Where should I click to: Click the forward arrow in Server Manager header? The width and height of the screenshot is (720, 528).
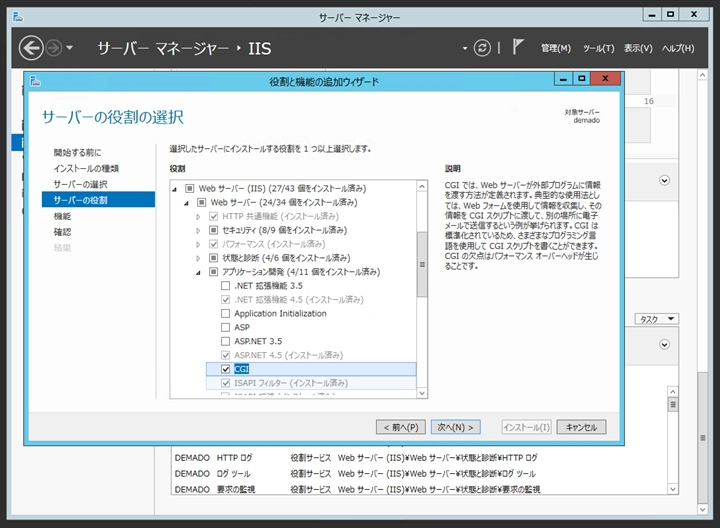pyautogui.click(x=54, y=48)
